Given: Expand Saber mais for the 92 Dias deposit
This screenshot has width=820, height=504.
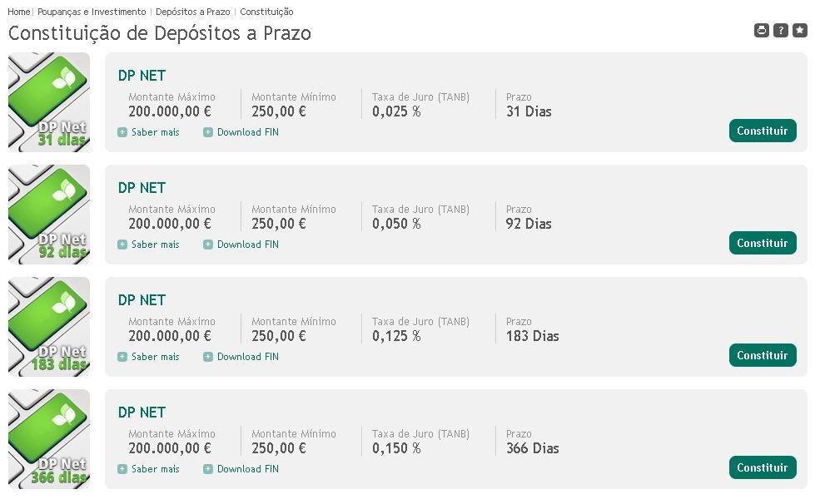Looking at the screenshot, I should 155,245.
